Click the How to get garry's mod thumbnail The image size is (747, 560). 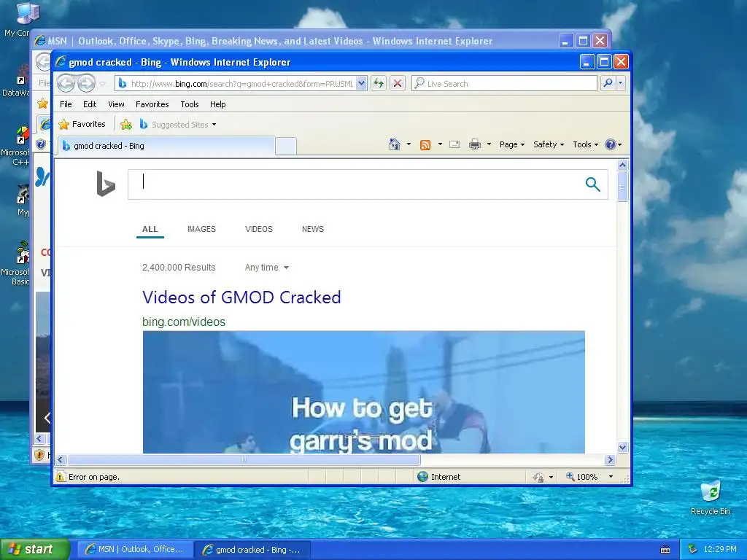[x=363, y=392]
